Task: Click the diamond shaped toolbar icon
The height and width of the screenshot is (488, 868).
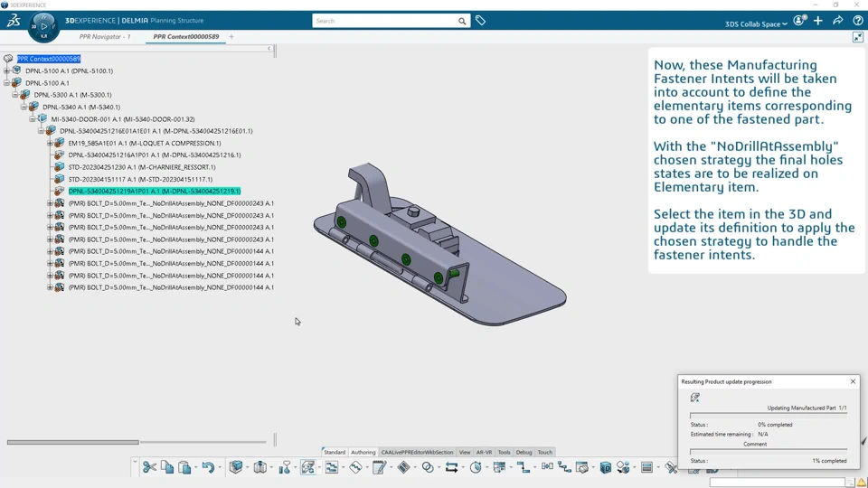Action: (403, 467)
